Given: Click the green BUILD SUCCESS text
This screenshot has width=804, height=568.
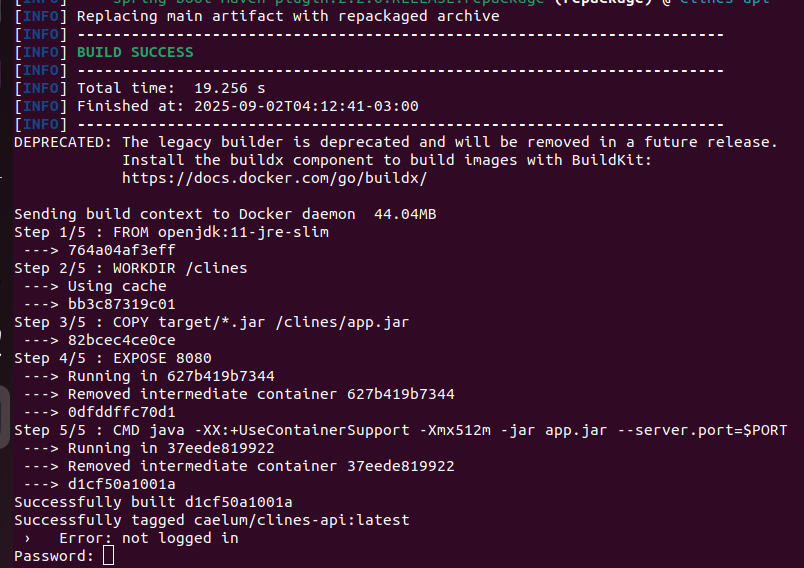Looking at the screenshot, I should point(135,52).
